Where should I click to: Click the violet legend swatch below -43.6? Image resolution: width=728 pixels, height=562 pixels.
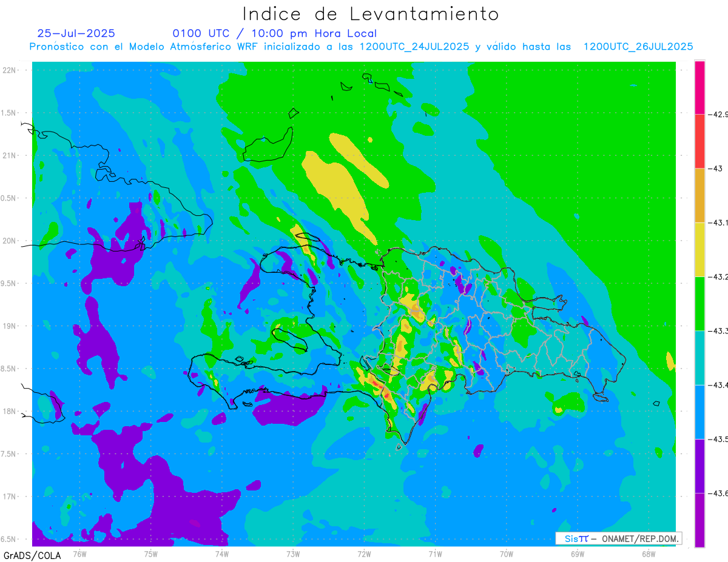click(x=699, y=520)
